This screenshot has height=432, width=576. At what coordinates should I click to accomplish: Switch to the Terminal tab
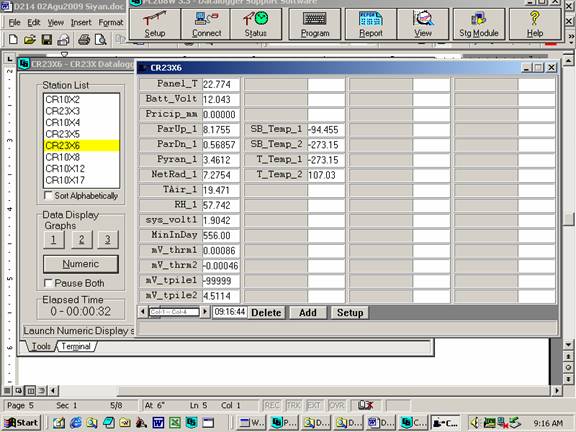coord(76,346)
